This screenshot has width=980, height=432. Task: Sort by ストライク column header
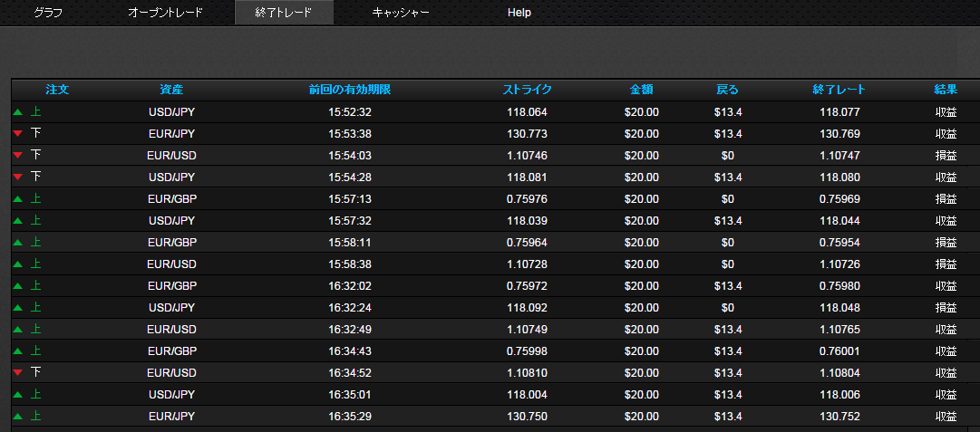click(x=528, y=90)
